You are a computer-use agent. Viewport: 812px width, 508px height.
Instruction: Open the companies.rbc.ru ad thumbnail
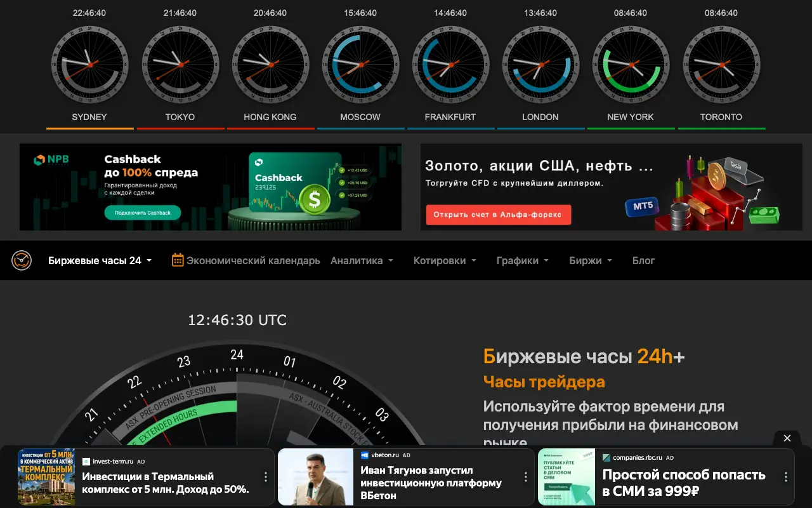click(566, 477)
